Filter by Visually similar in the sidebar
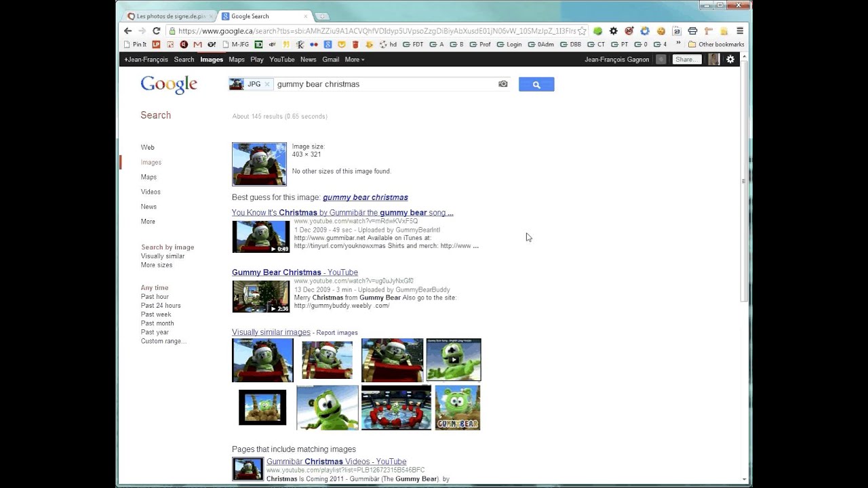Viewport: 868px width, 488px height. [163, 256]
